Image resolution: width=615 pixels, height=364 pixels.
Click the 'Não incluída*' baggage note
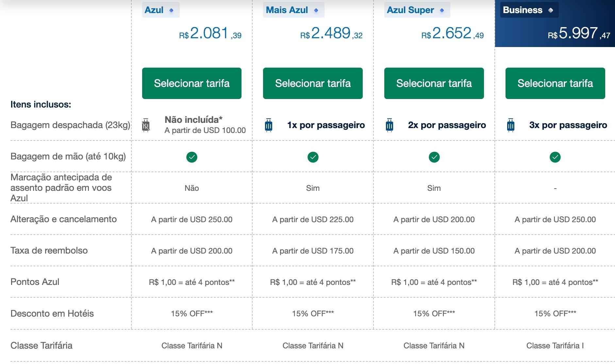coord(193,120)
